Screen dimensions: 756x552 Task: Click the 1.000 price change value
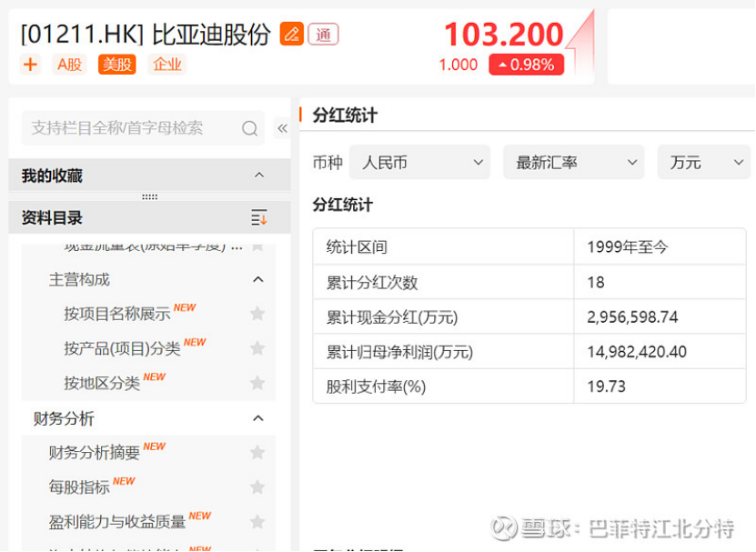click(x=458, y=65)
